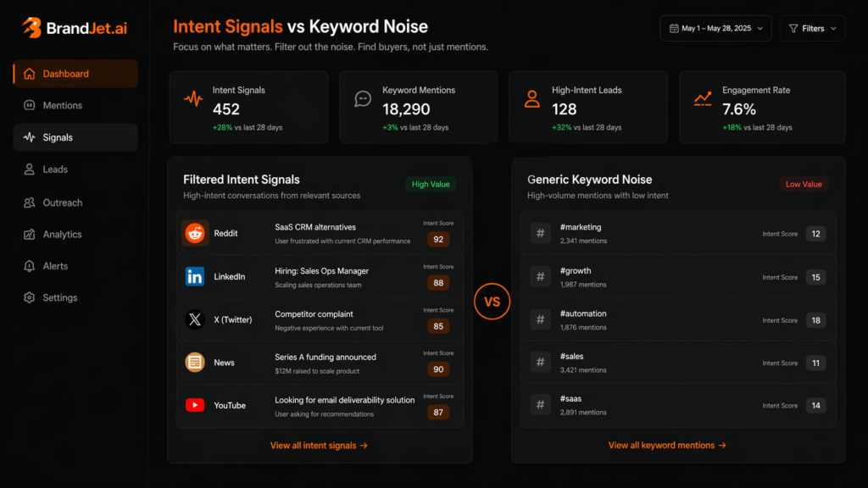Click the Intent Signals pulse icon card
The height and width of the screenshot is (488, 868).
point(193,99)
